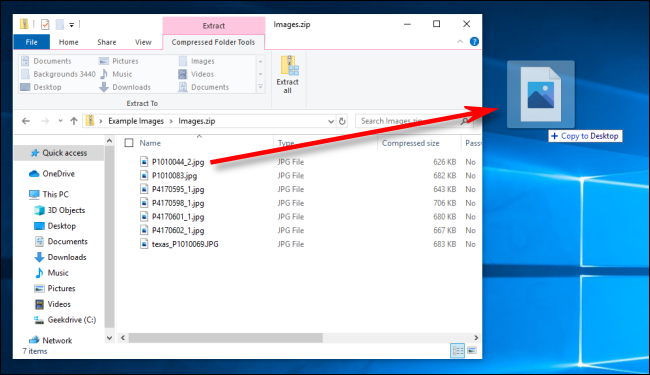Click the navigation pane scroll up arrow
The height and width of the screenshot is (375, 650).
109,141
